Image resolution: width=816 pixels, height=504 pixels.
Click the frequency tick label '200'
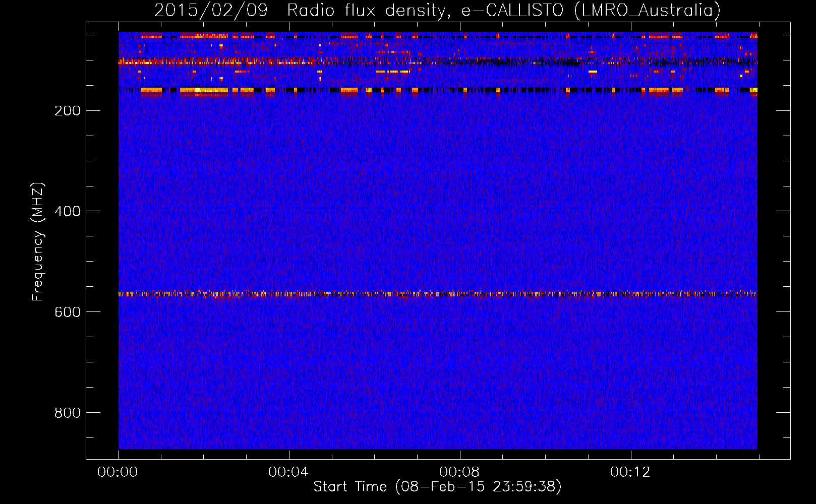[x=68, y=111]
